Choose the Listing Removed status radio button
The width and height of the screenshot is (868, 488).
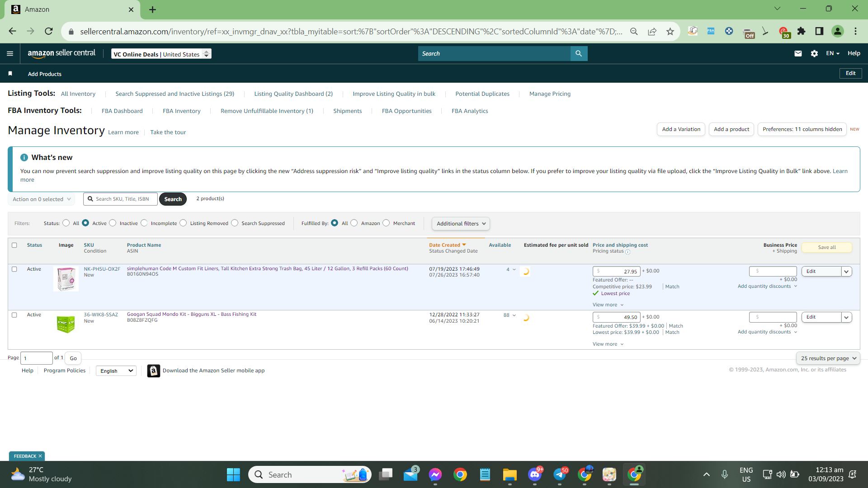(x=183, y=223)
